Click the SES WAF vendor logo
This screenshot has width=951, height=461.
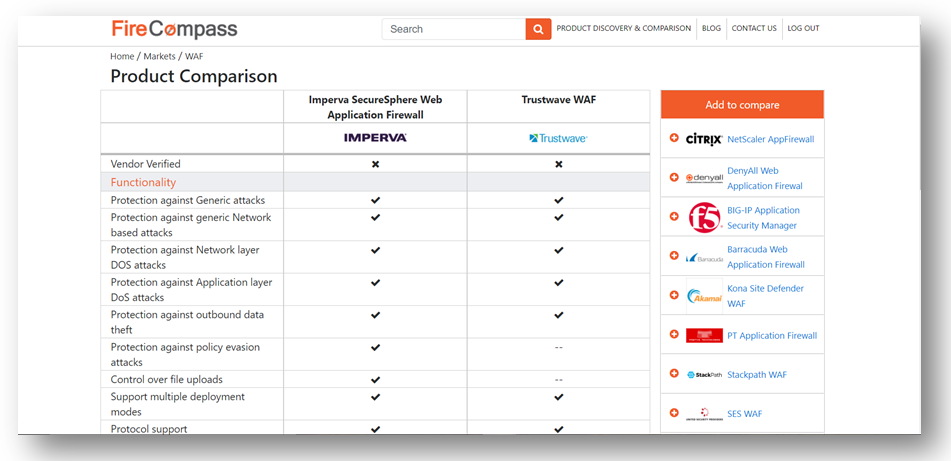click(x=704, y=414)
